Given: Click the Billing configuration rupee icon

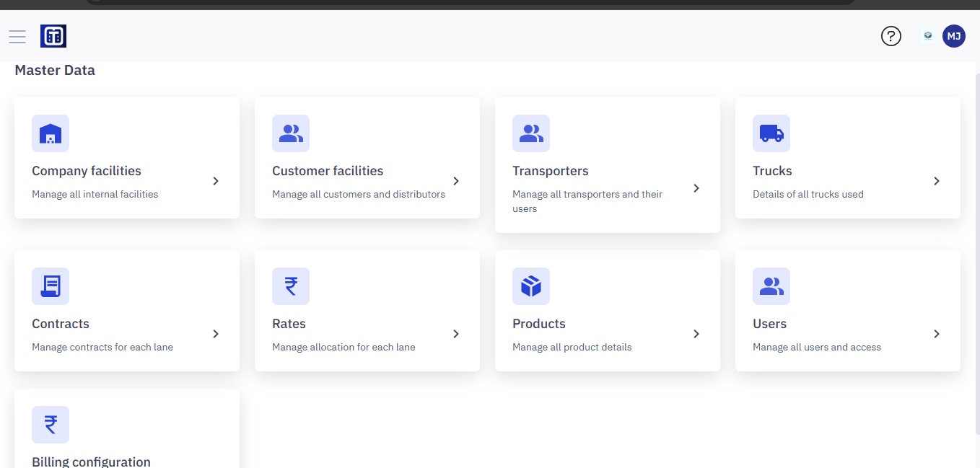Looking at the screenshot, I should click(51, 425).
